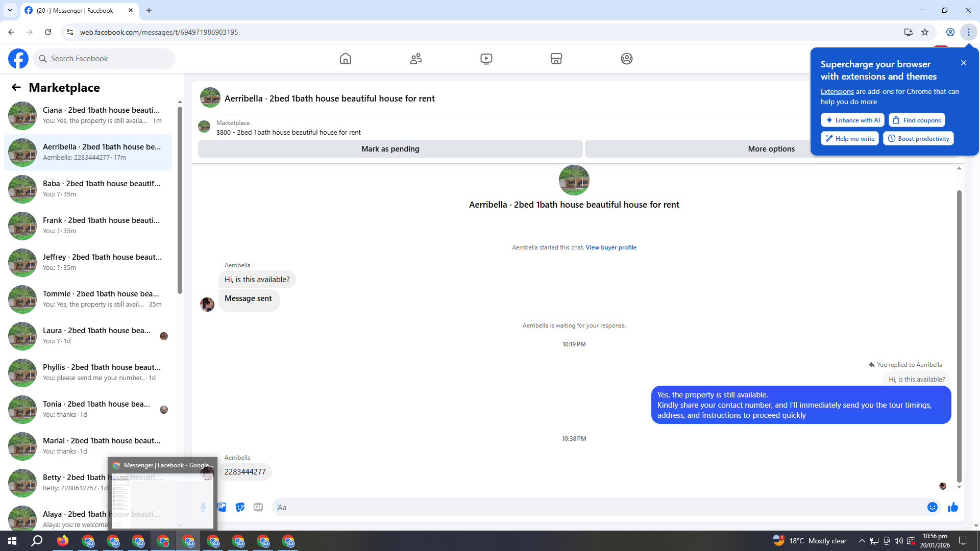This screenshot has width=980, height=551.
Task: Bookmark this page with the star icon
Action: pyautogui.click(x=925, y=32)
